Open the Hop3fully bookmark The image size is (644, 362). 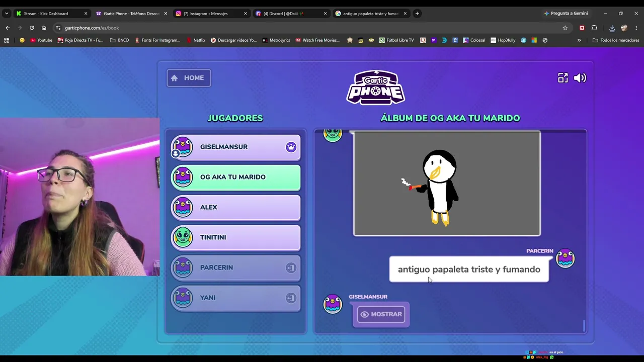coord(503,40)
